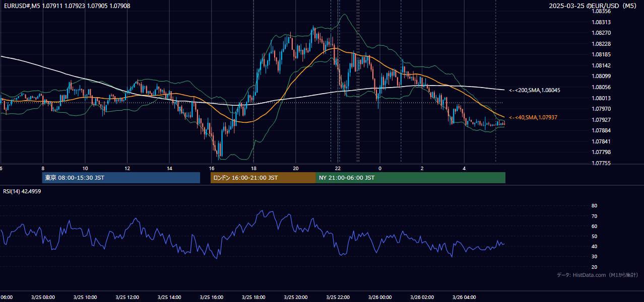Click hour label 12 under the price chart
The height and width of the screenshot is (302, 644).
tap(127, 168)
